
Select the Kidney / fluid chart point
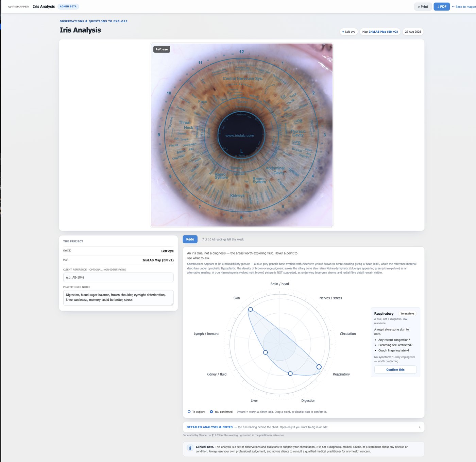[x=266, y=352]
